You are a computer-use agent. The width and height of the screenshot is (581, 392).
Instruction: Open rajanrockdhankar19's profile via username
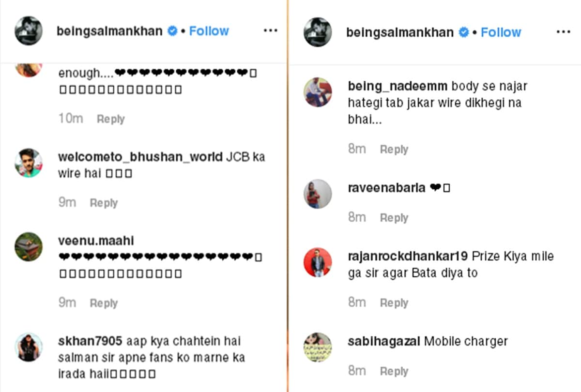click(x=407, y=256)
